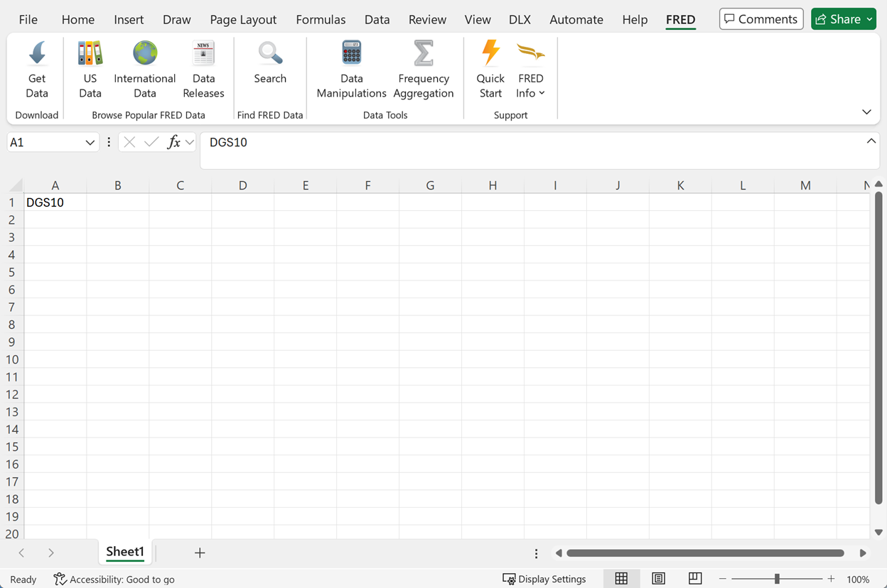This screenshot has width=887, height=588.
Task: Switch to the Home tab
Action: coord(78,19)
